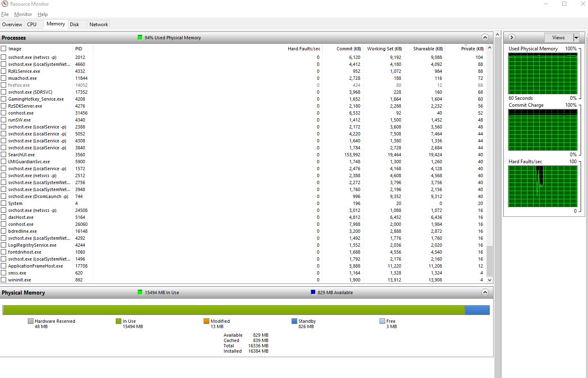The image size is (588, 378).
Task: Check the wininit.exe checkbox
Action: pyautogui.click(x=4, y=280)
